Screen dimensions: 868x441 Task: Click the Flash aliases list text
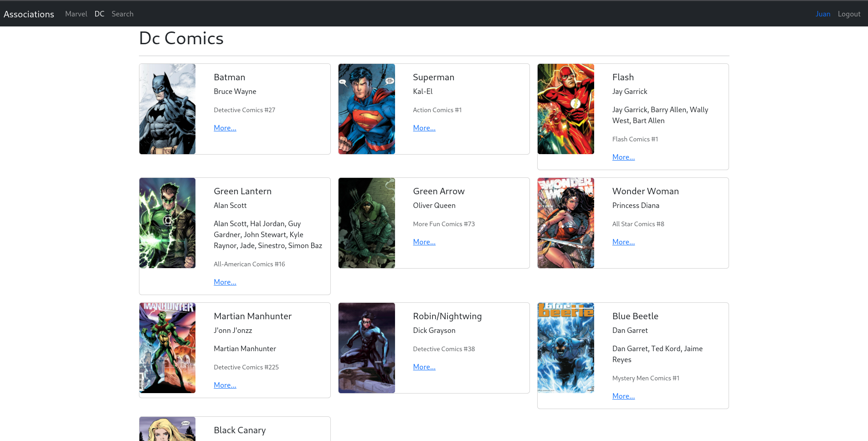click(x=660, y=115)
